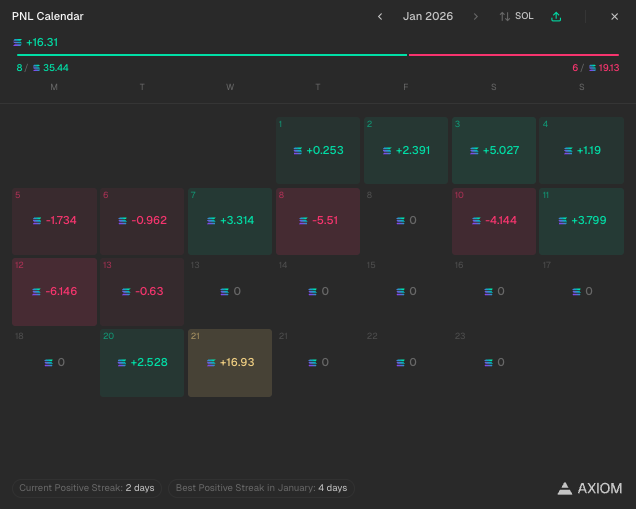636x509 pixels.
Task: Click the total PNL value +16.31
Action: (x=42, y=42)
